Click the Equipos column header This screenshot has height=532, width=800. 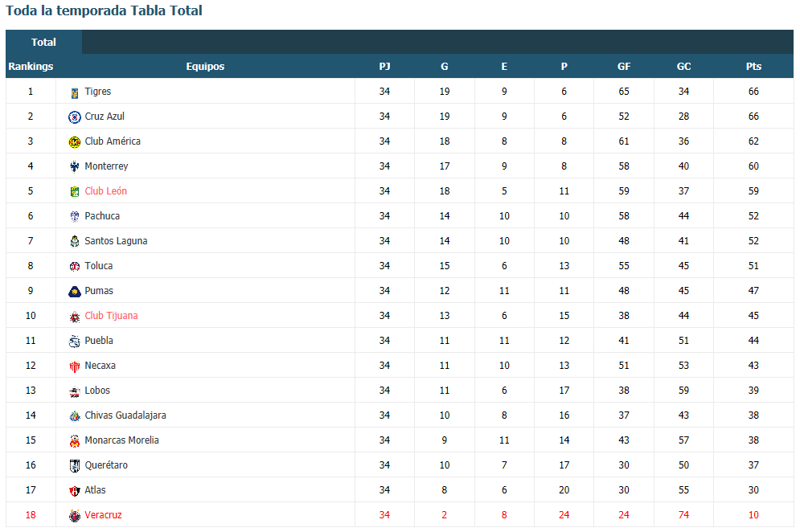205,67
